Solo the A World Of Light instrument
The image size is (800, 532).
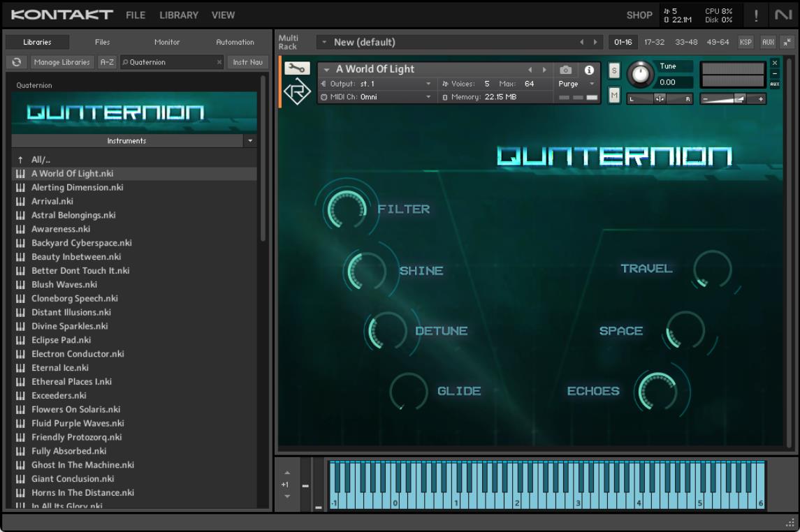coord(614,71)
